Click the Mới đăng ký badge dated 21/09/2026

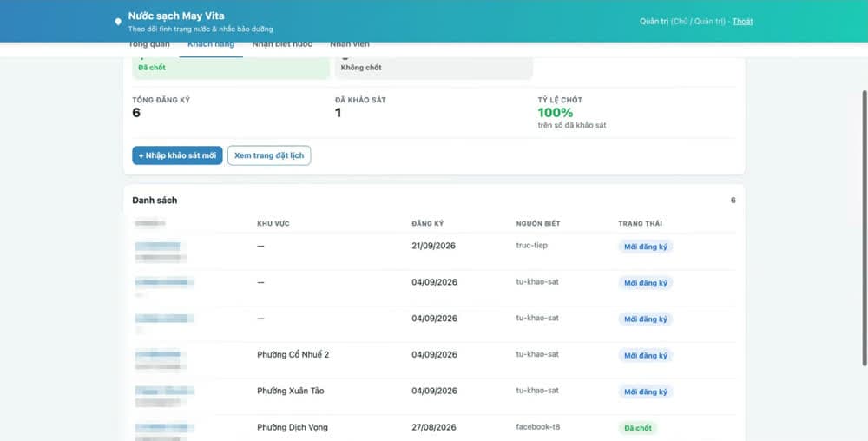[x=646, y=247]
